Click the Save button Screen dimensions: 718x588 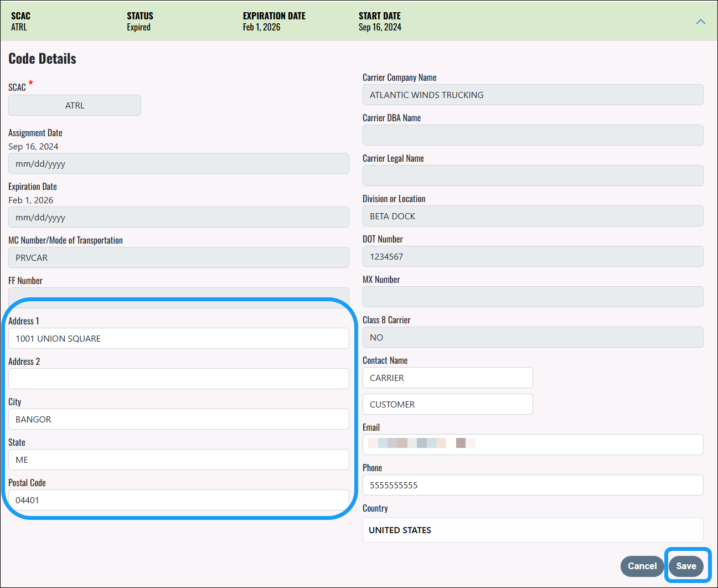[x=686, y=566]
